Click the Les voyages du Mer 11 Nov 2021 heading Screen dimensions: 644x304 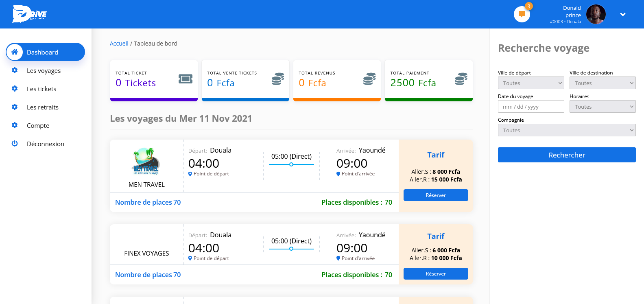pyautogui.click(x=181, y=118)
